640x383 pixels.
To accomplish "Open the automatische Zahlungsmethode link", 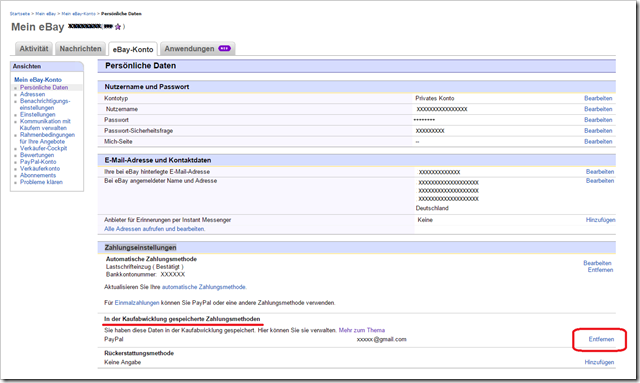I will click(204, 287).
